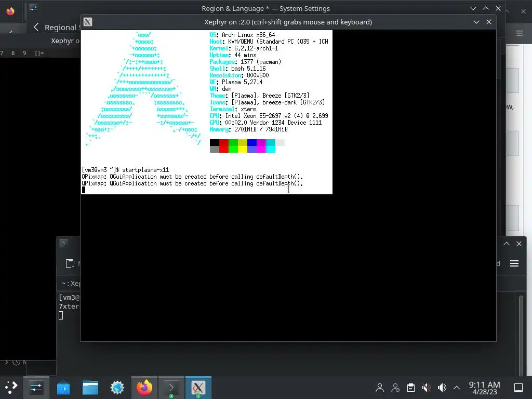Open the KDE application launcher
This screenshot has height=399, width=532.
point(10,387)
